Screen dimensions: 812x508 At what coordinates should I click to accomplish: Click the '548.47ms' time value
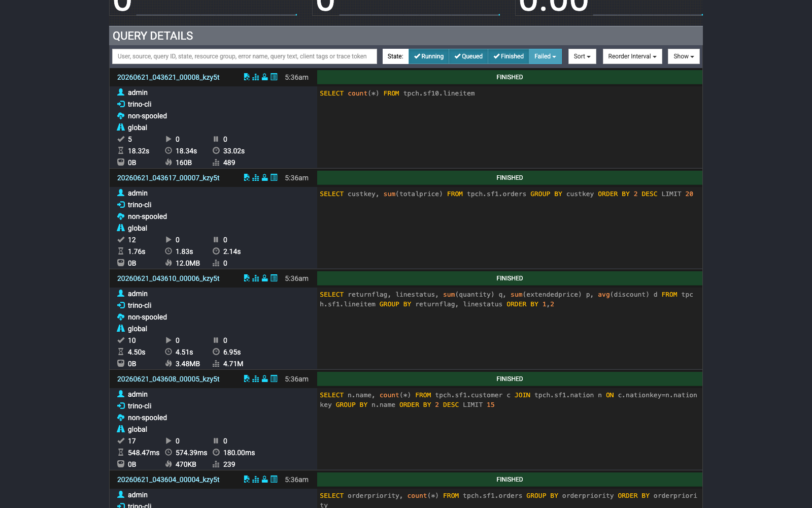tap(144, 453)
